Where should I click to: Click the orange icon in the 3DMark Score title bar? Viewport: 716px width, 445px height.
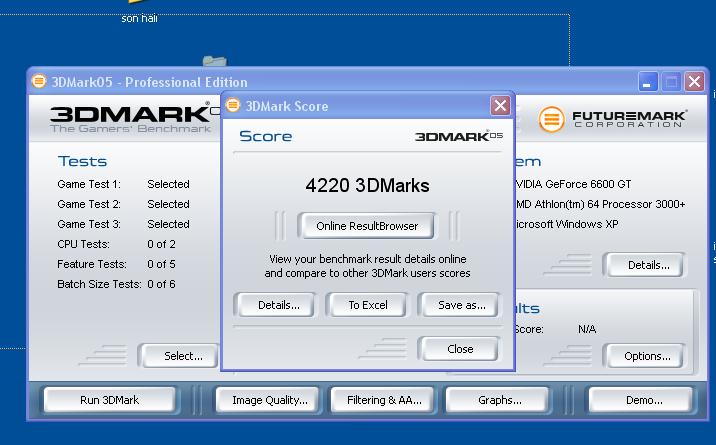233,105
